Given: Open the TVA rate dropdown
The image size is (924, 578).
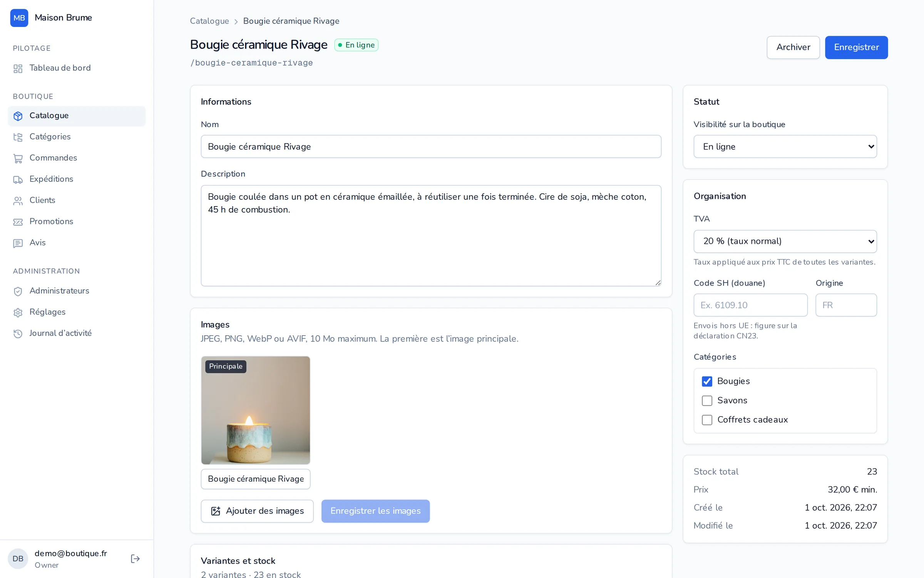Looking at the screenshot, I should click(x=785, y=242).
